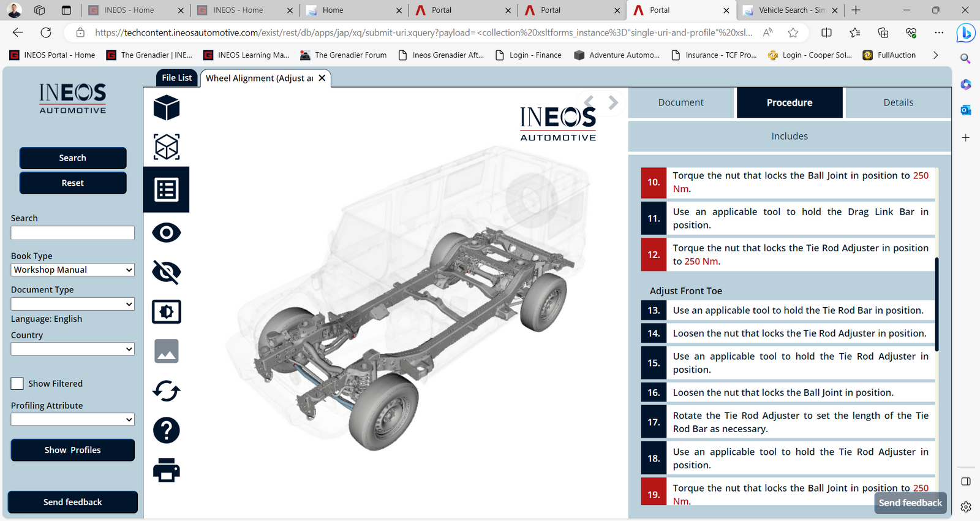
Task: Switch to the Procedure tab
Action: pyautogui.click(x=790, y=102)
